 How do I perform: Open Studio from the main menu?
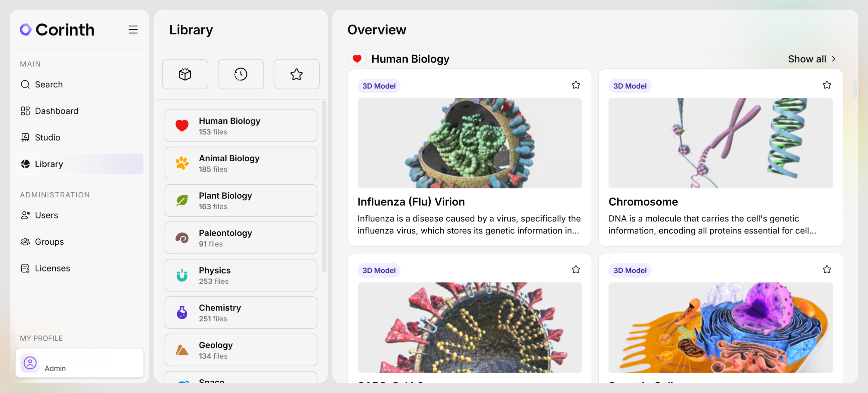tap(47, 138)
